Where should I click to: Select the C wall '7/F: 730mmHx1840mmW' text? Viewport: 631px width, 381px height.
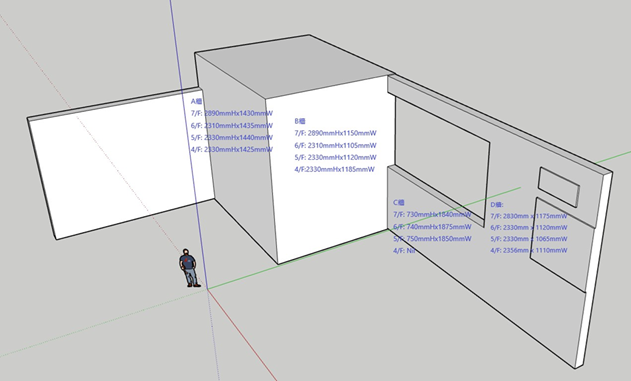[x=432, y=214]
